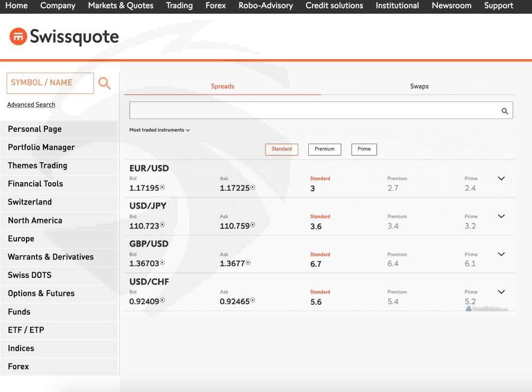This screenshot has width=532, height=392.
Task: Select the Standard account type button
Action: [281, 150]
